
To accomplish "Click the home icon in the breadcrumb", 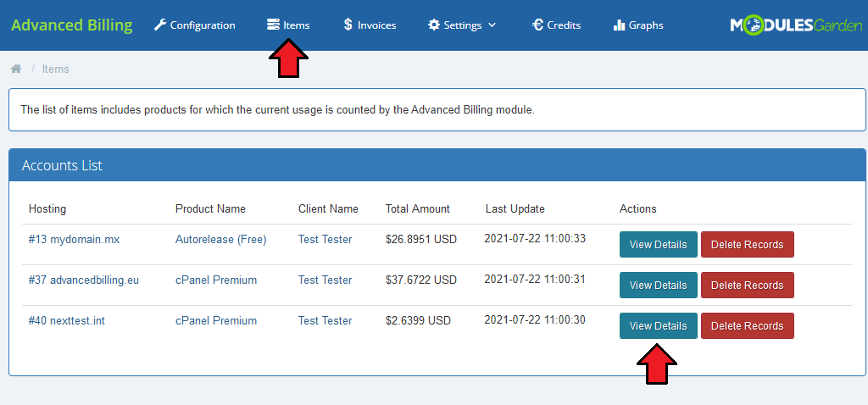I will pyautogui.click(x=16, y=69).
